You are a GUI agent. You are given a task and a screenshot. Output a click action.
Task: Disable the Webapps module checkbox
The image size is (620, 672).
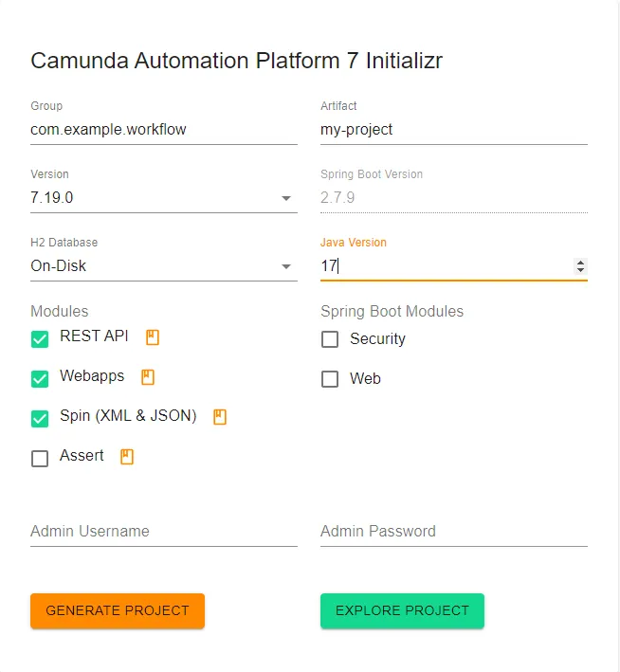point(40,379)
